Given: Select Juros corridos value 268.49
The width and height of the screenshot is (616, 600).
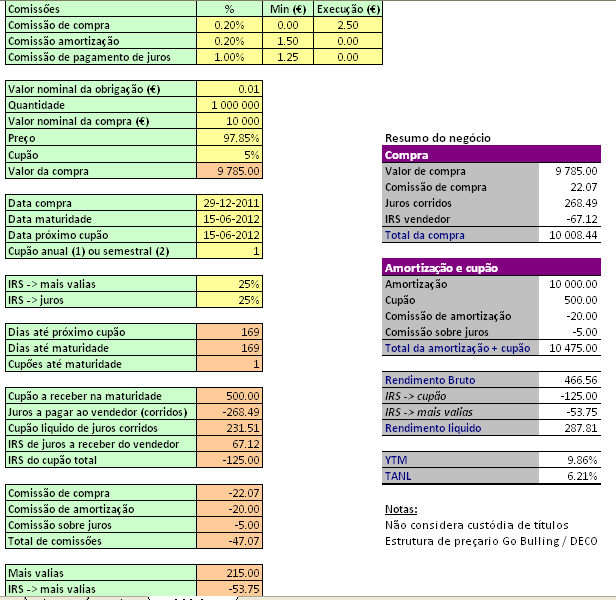Looking at the screenshot, I should 570,203.
